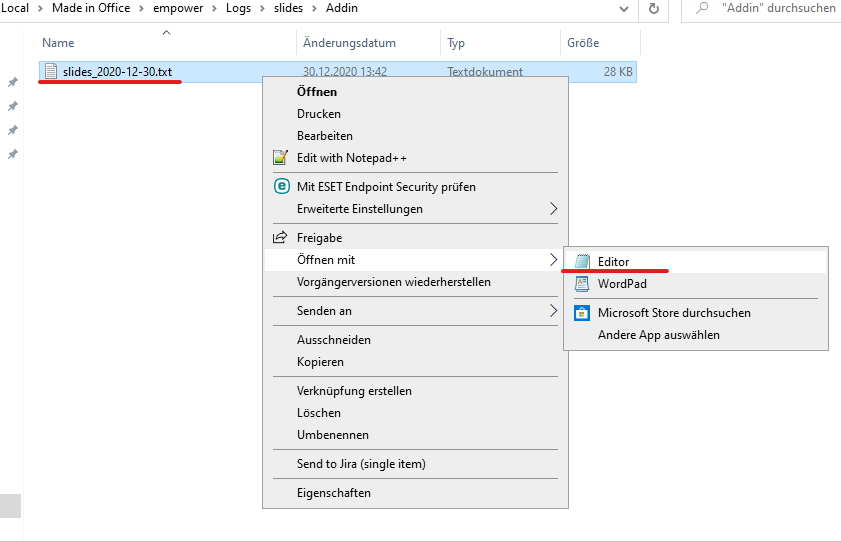
Task: Click the 28 KB size cell
Action: coord(618,71)
